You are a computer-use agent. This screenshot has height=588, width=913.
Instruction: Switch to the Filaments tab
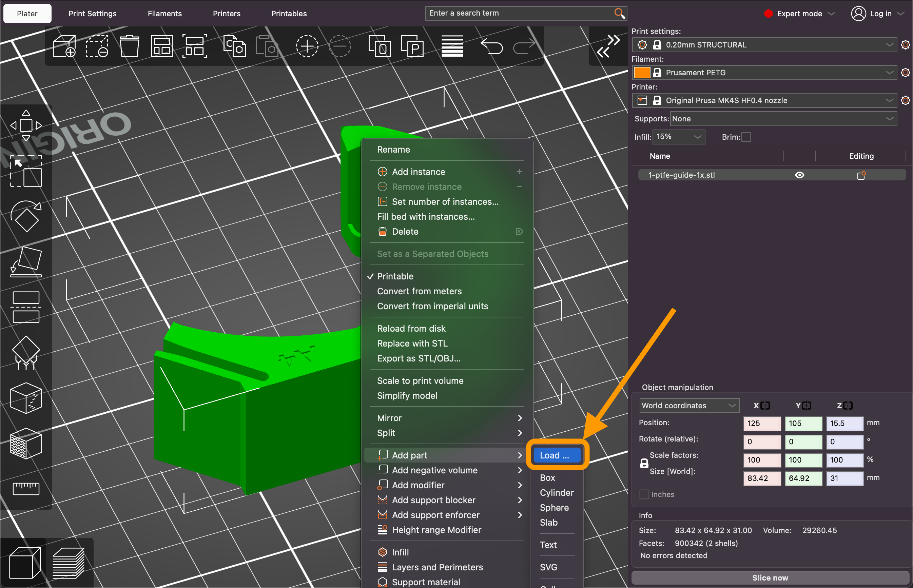[x=164, y=13]
